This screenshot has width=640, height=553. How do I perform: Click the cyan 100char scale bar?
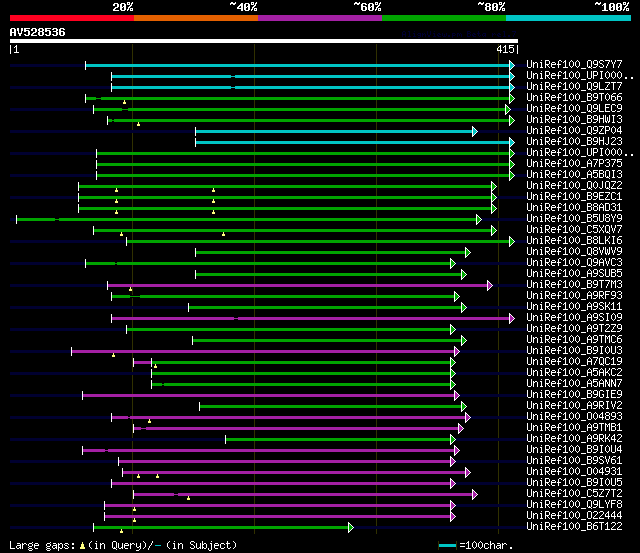[x=447, y=546]
